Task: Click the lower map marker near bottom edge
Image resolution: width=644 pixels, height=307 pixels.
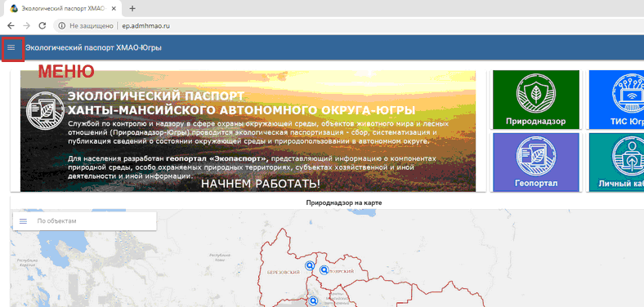Action: [313, 301]
